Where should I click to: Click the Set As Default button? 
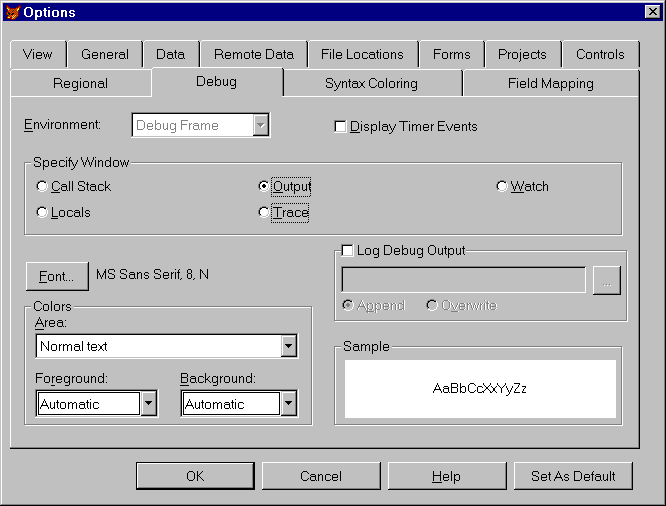[573, 476]
